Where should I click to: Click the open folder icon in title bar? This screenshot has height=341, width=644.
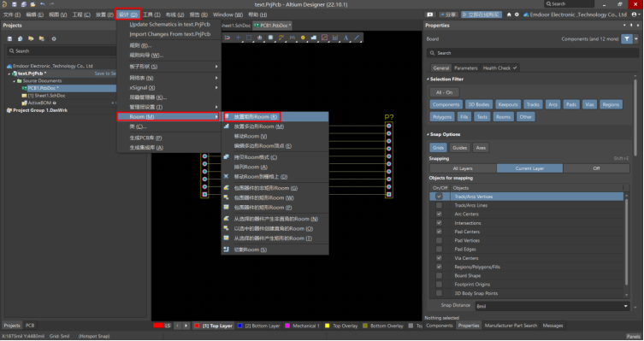pyautogui.click(x=32, y=4)
